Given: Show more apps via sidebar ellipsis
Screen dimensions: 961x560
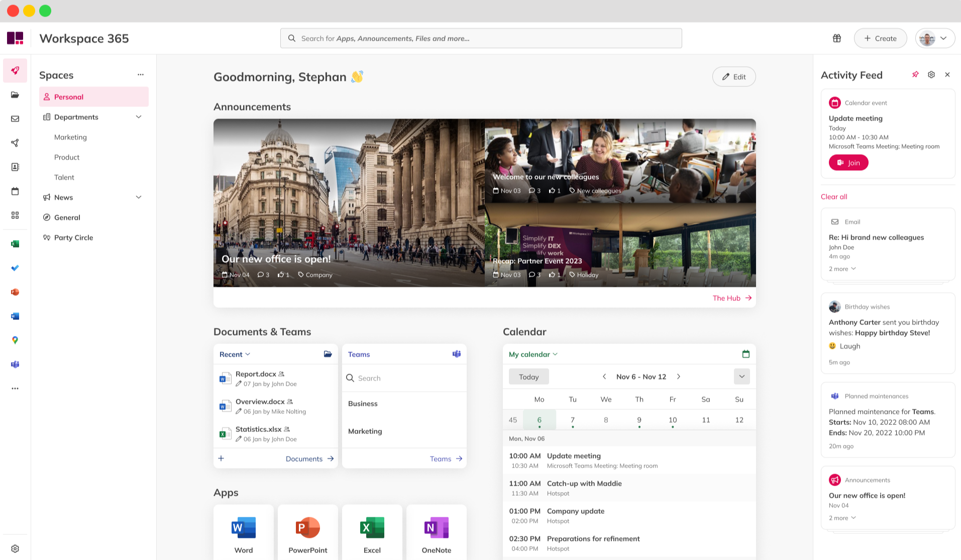Looking at the screenshot, I should tap(15, 388).
